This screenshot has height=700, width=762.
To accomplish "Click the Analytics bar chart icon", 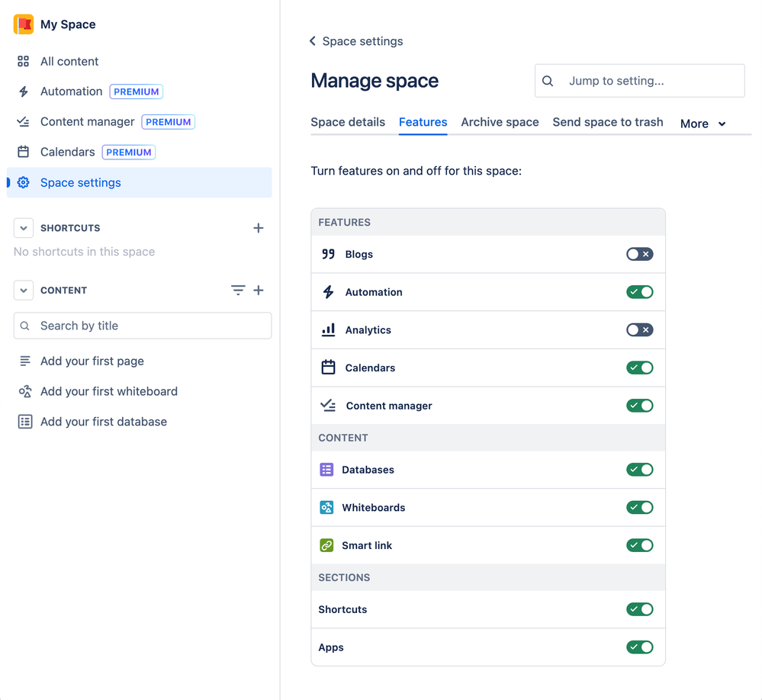I will (329, 330).
